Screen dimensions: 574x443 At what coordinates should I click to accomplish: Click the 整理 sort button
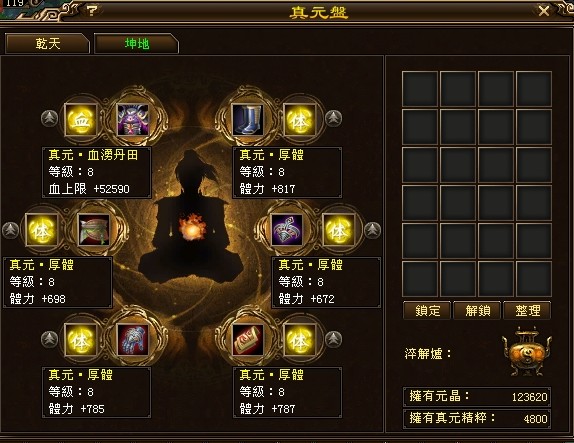pyautogui.click(x=527, y=311)
